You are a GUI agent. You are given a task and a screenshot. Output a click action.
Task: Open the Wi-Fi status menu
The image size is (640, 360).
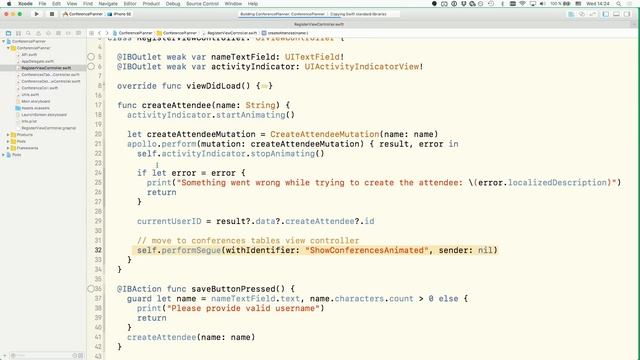coord(522,4)
